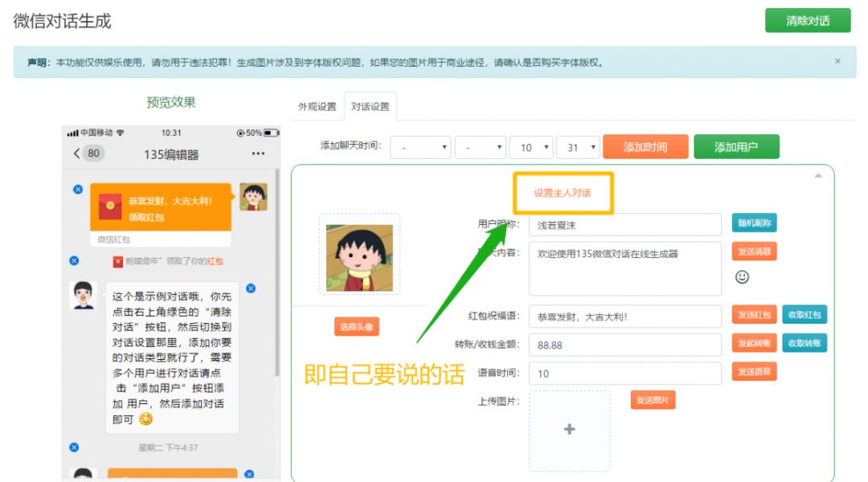The image size is (868, 482).
Task: Click the 设置主人对话 label
Action: pyautogui.click(x=563, y=193)
